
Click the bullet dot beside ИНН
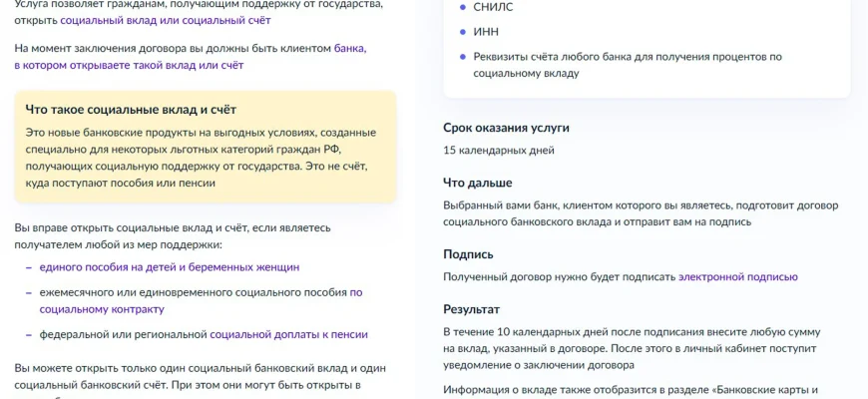(462, 32)
